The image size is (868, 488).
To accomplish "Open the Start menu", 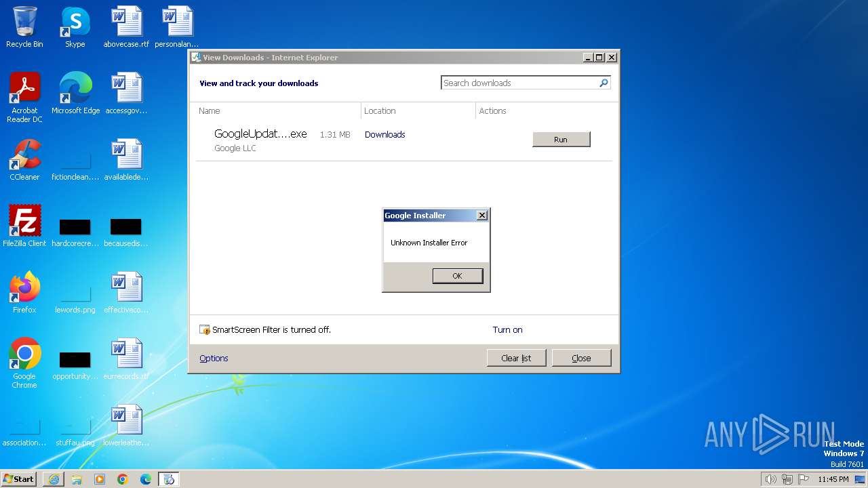I will tap(19, 479).
